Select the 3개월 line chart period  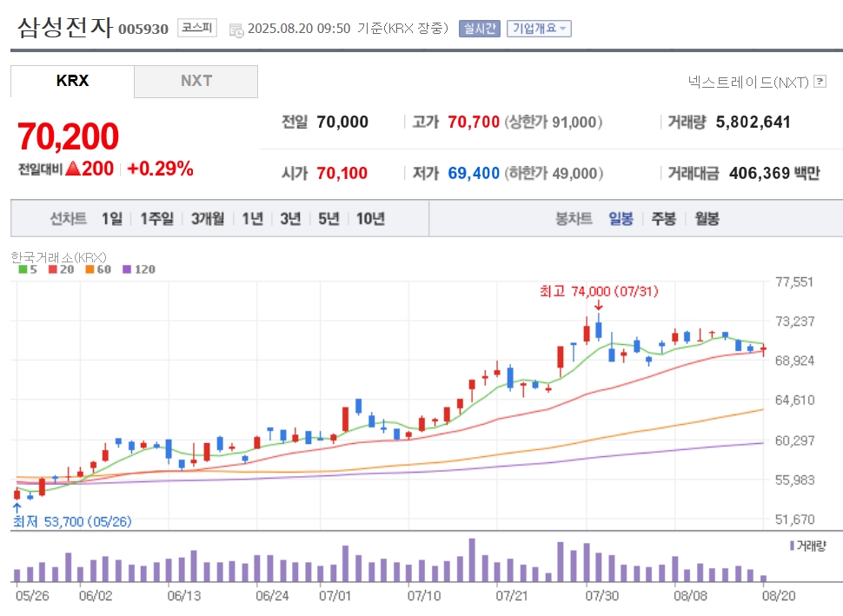[208, 219]
